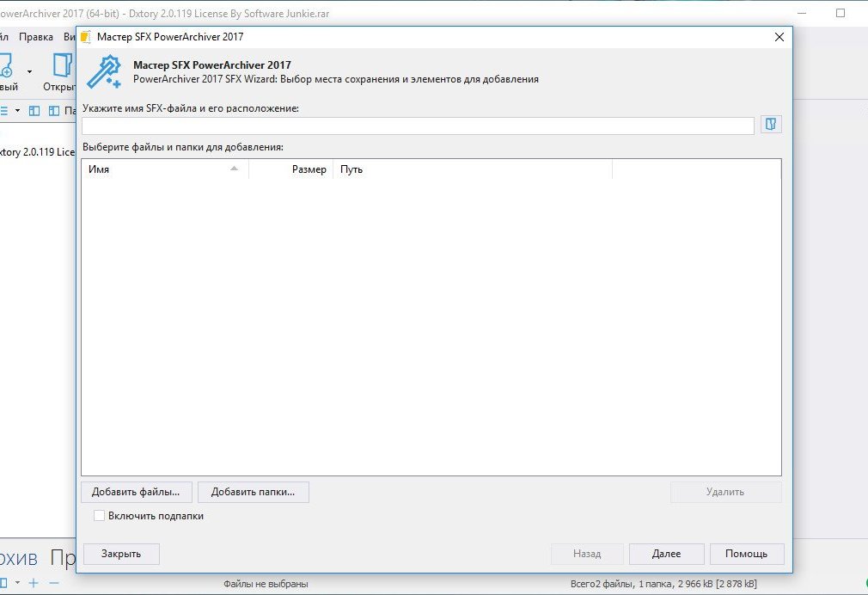The image size is (868, 595).
Task: Open the 'Правка' menu in PowerArchiver
Action: point(36,37)
